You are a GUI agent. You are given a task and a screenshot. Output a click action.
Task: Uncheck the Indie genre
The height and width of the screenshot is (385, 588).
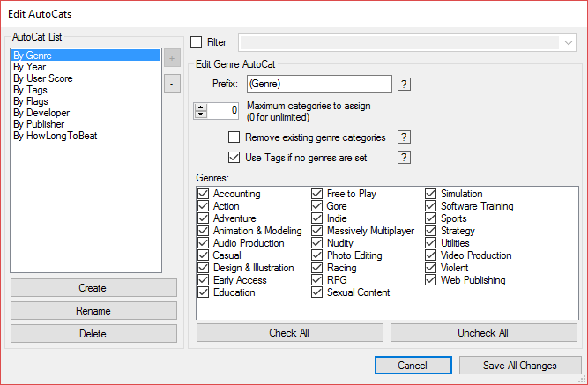pyautogui.click(x=316, y=218)
